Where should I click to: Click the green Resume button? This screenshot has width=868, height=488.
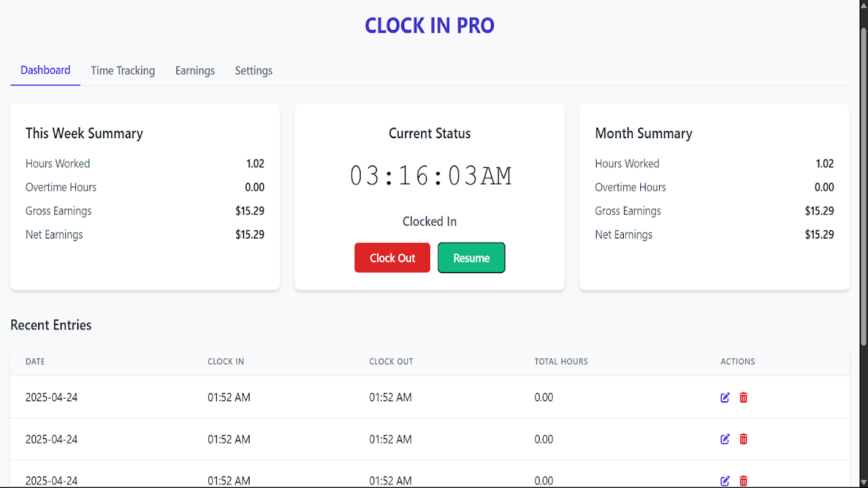(x=471, y=258)
